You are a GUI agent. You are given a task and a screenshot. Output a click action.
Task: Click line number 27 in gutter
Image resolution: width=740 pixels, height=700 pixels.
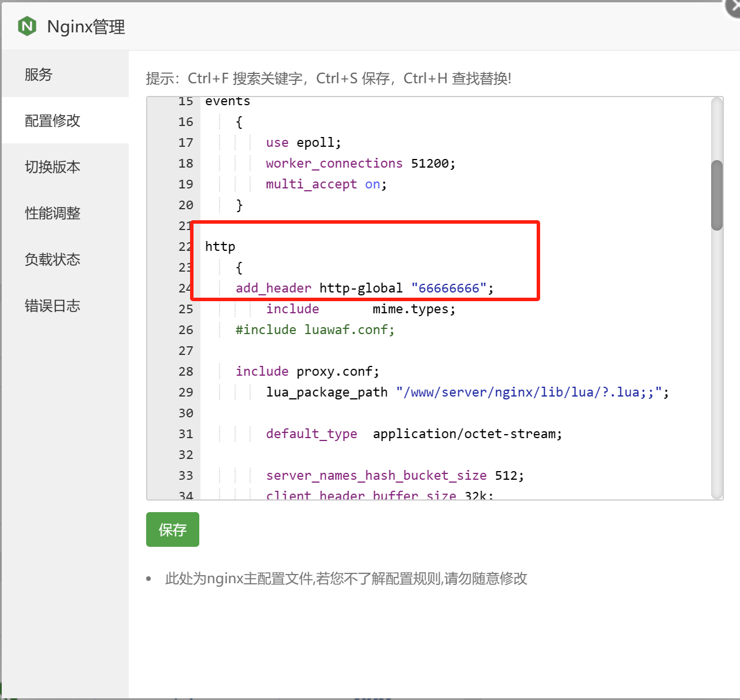click(186, 351)
